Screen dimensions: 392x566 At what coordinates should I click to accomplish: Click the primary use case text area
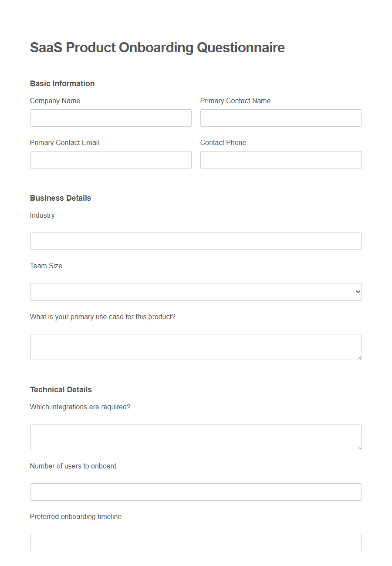pos(196,347)
